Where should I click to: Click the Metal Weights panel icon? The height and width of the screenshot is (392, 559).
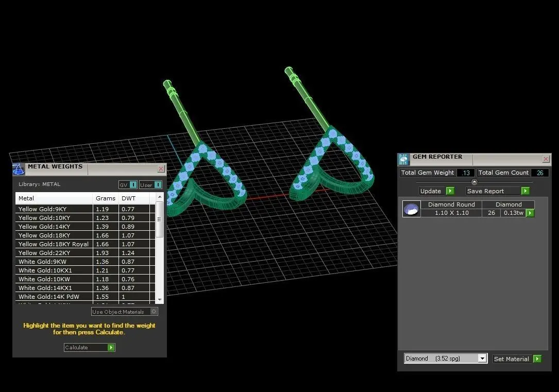coord(19,169)
